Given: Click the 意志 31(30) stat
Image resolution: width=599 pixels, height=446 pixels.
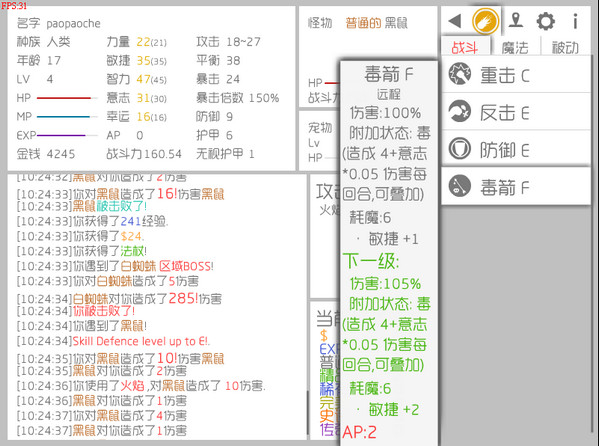Looking at the screenshot, I should (x=136, y=98).
